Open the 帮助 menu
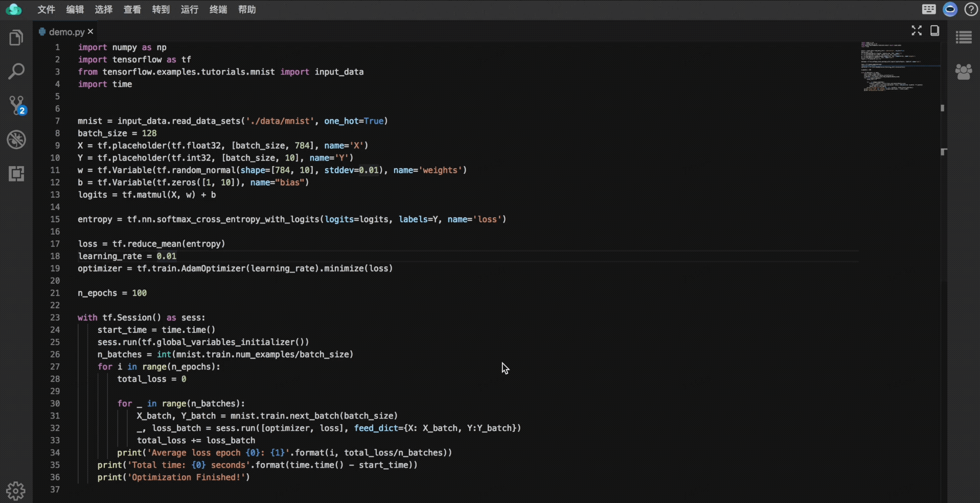The width and height of the screenshot is (980, 503). click(x=246, y=9)
